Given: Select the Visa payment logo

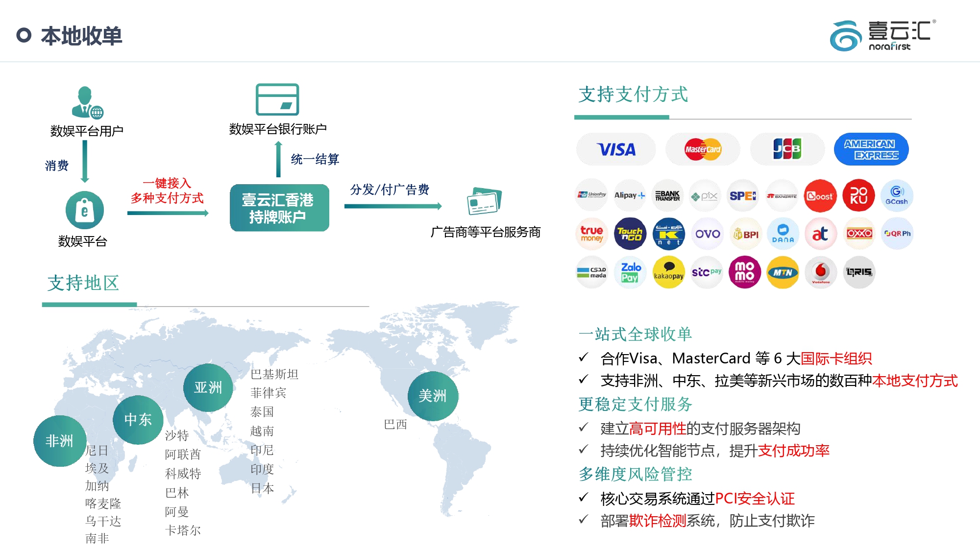Looking at the screenshot, I should coord(615,149).
